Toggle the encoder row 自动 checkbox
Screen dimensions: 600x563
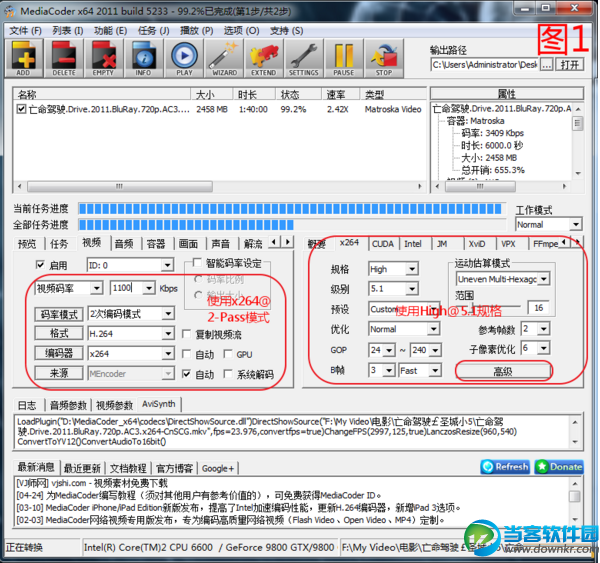[187, 354]
